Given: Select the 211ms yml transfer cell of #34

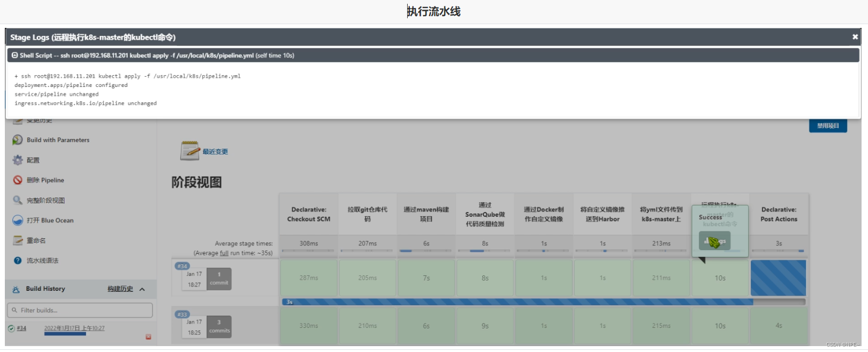Looking at the screenshot, I should coord(661,278).
